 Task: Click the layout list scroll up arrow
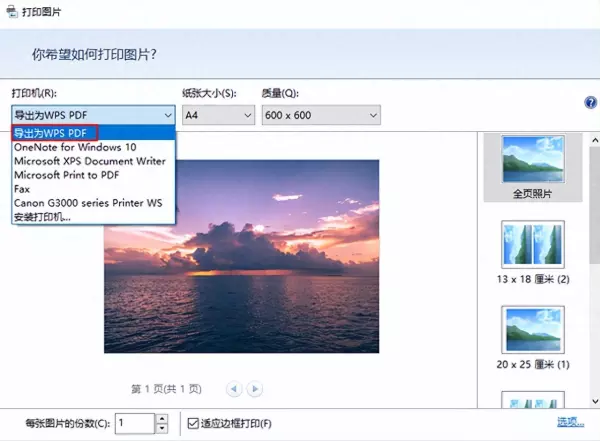point(595,140)
